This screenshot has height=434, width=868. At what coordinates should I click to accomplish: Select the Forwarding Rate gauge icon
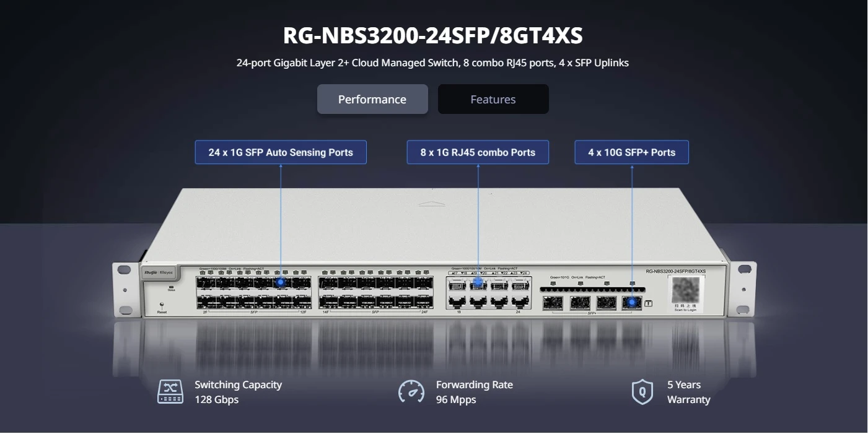click(x=411, y=391)
